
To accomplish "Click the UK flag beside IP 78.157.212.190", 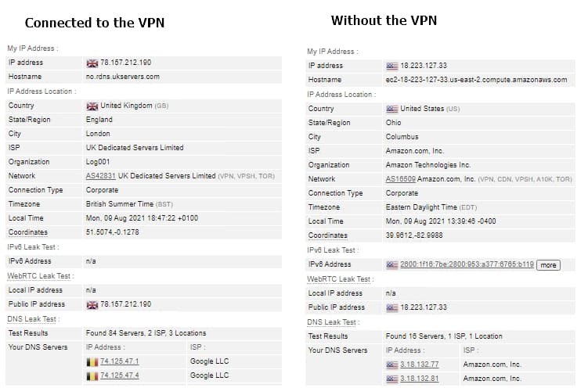I will (92, 63).
